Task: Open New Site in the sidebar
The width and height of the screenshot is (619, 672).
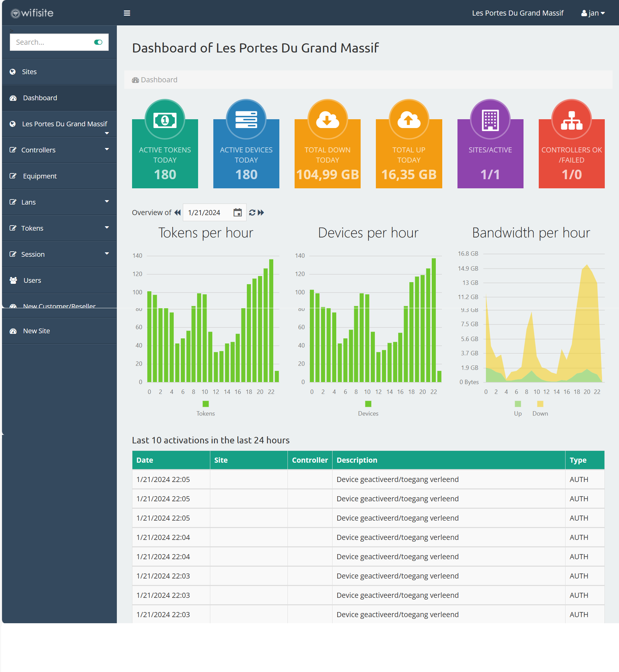Action: [x=59, y=331]
